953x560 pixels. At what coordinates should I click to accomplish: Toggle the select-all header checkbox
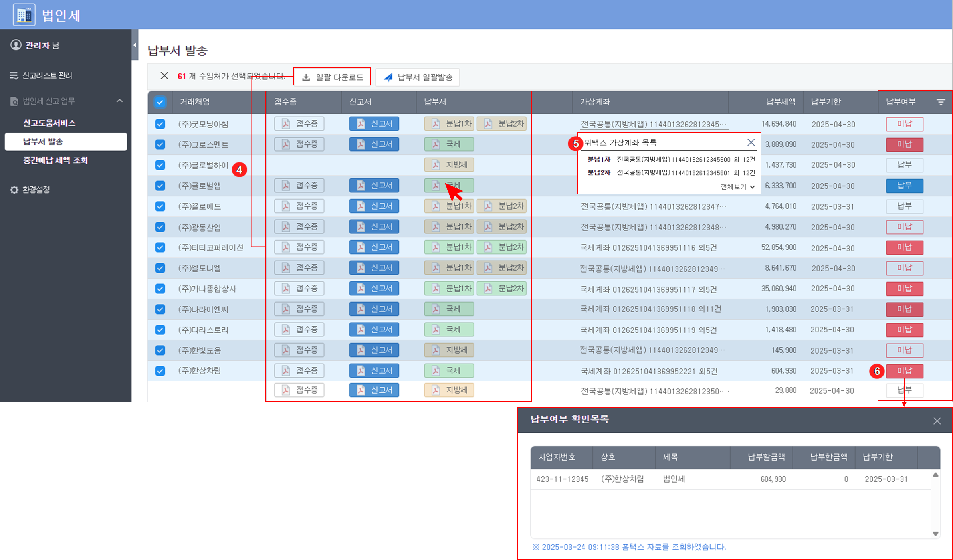160,102
